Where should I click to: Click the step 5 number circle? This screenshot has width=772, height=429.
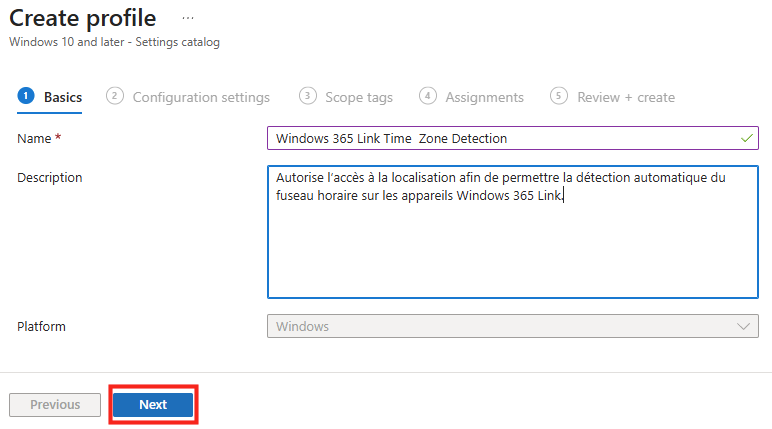[x=559, y=96]
